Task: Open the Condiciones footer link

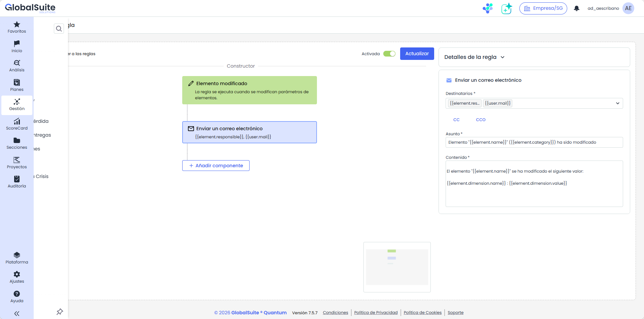Action: coord(335,313)
